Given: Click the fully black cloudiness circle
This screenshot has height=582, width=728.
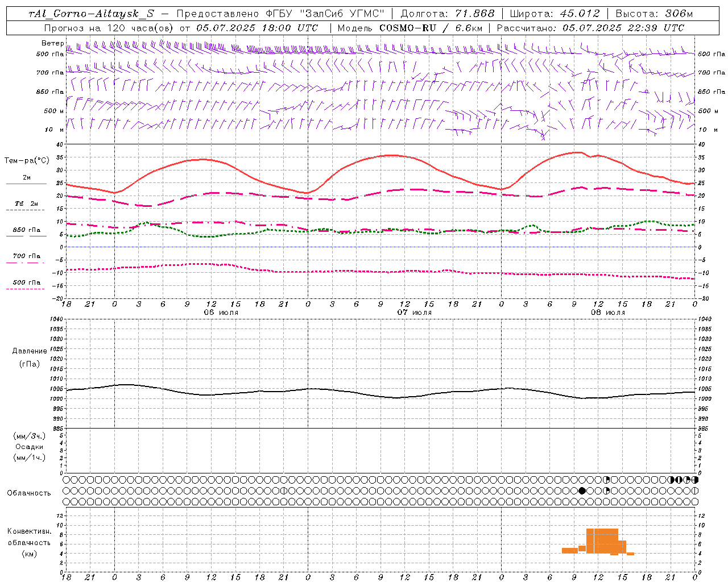Looking at the screenshot, I should click(582, 490).
